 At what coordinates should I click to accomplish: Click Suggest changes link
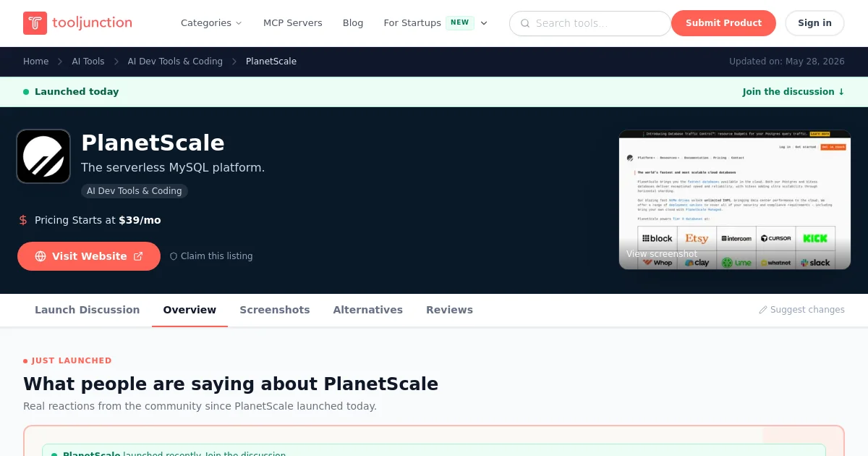[x=801, y=310]
